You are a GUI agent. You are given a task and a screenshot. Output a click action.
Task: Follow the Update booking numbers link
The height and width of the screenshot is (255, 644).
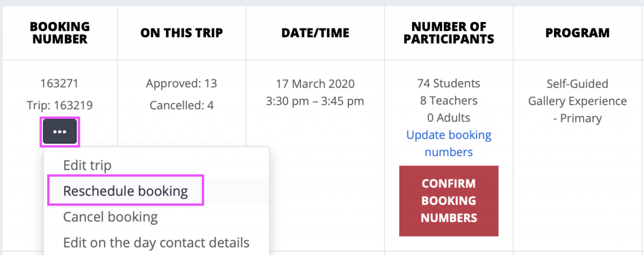click(449, 143)
